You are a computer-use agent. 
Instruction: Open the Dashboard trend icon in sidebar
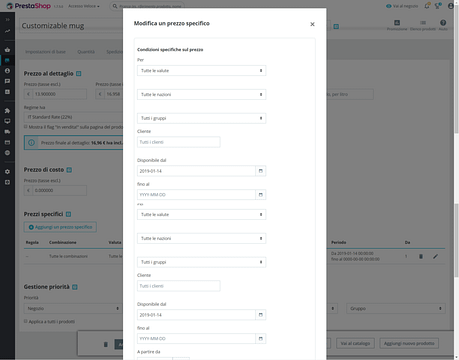(x=7, y=31)
